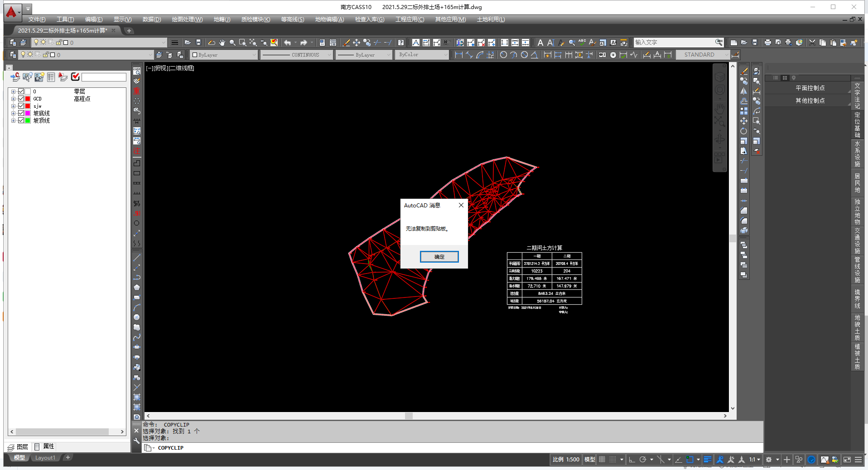
Task: Expand the tree node for layer GCD
Action: pos(13,99)
